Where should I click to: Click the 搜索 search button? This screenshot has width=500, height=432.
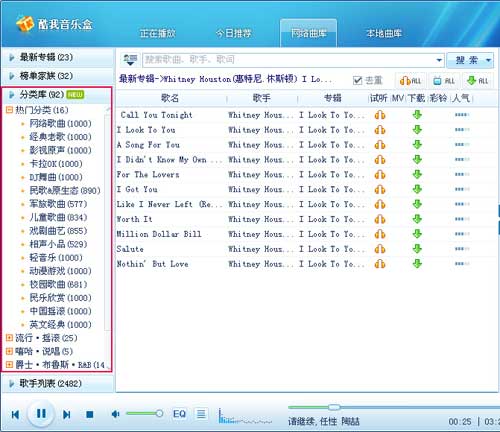466,60
